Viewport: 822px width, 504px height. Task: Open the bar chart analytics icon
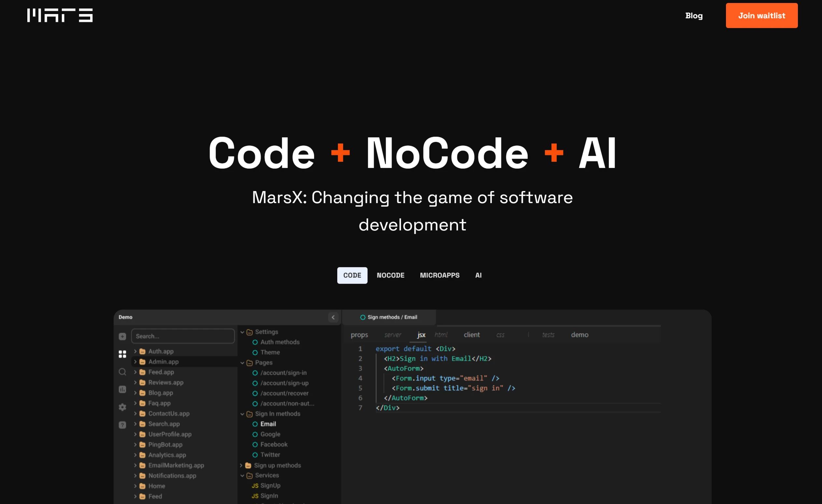(122, 389)
